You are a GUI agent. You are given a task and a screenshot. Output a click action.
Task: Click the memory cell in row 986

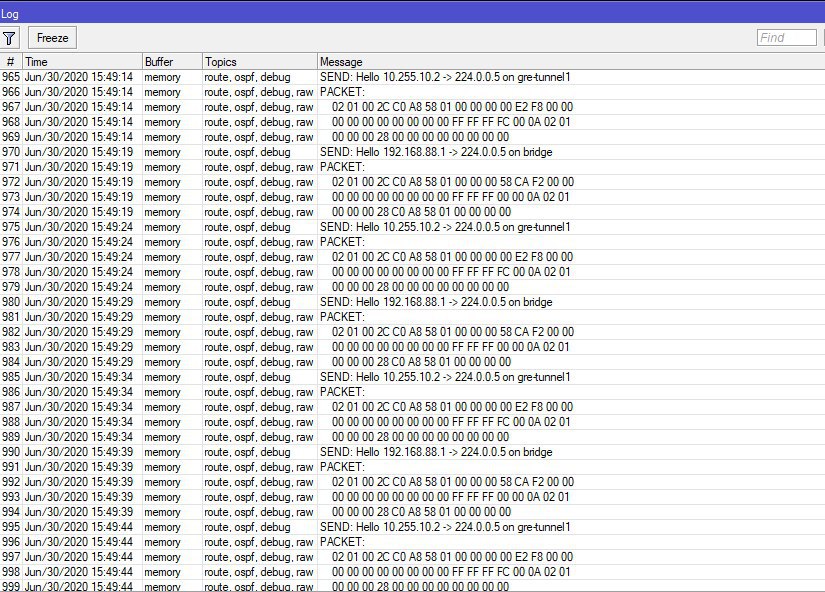click(163, 392)
